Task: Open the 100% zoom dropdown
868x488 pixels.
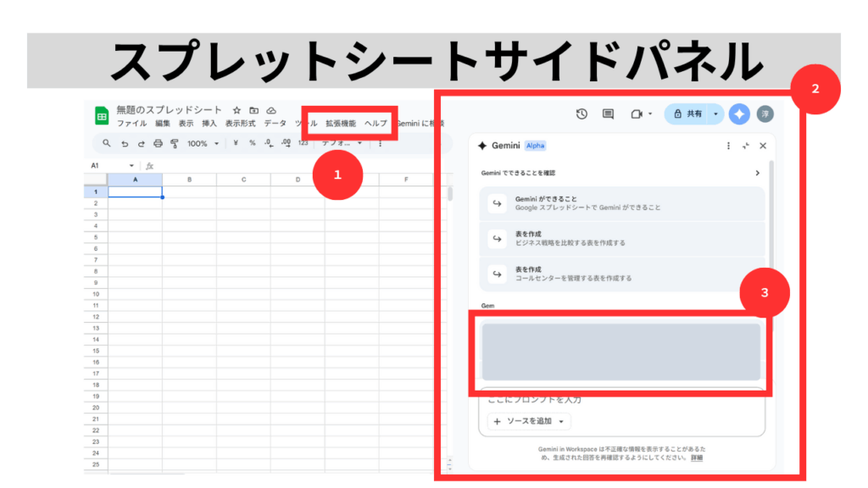Action: click(202, 143)
